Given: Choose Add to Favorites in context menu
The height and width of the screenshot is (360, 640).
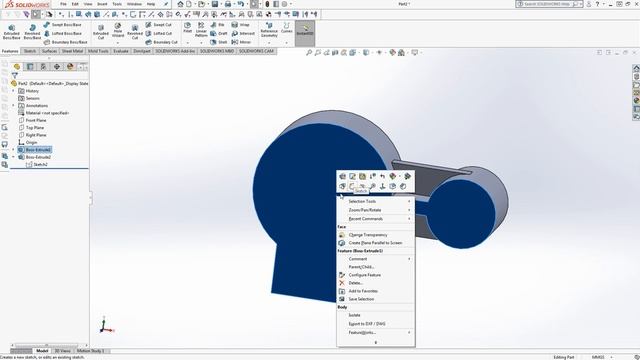Looking at the screenshot, I should [x=376, y=291].
